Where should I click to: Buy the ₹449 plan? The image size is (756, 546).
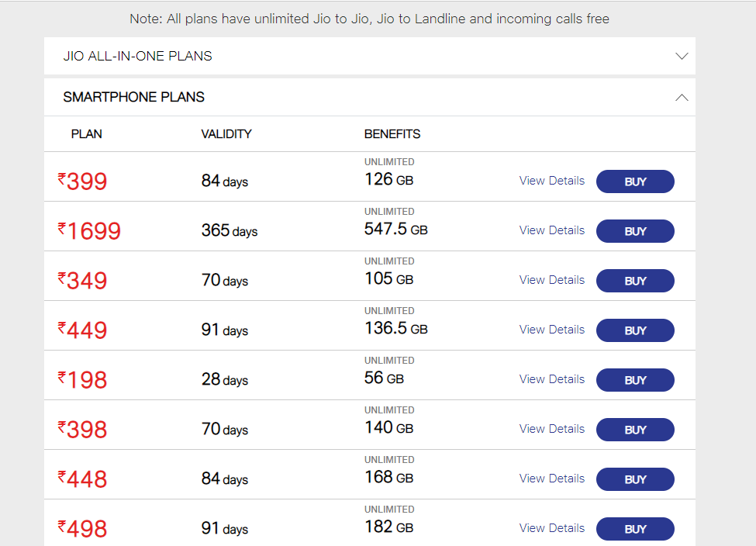(635, 330)
